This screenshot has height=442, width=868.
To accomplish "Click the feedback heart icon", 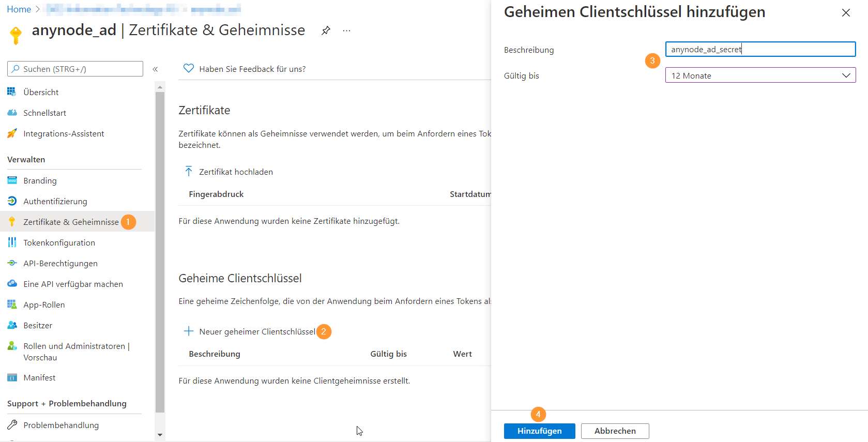I will pos(189,68).
